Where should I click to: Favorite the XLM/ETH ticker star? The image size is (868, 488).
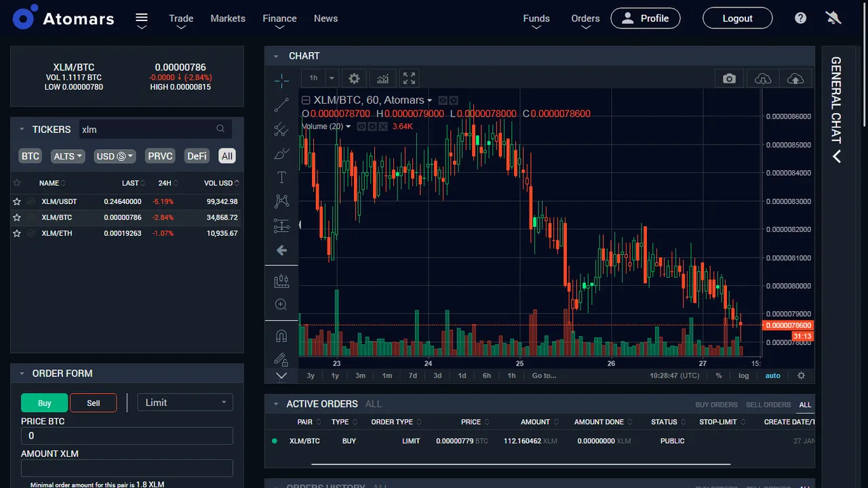coord(17,233)
